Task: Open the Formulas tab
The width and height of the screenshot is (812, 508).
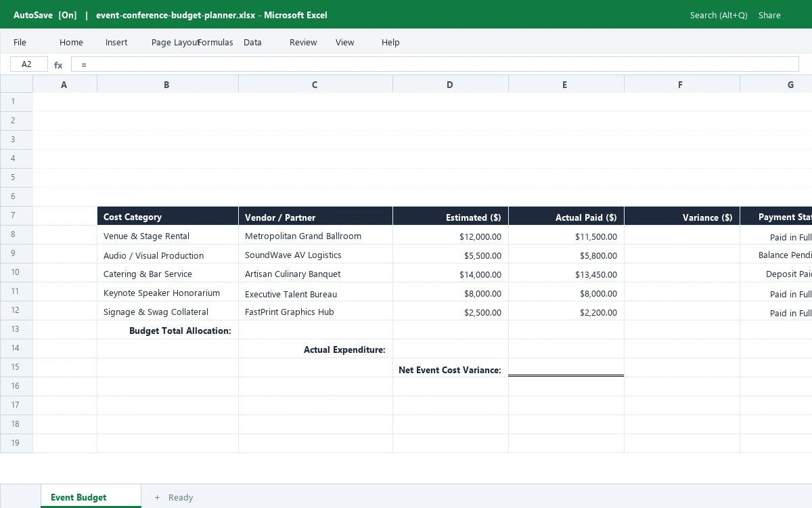Action: (x=215, y=42)
